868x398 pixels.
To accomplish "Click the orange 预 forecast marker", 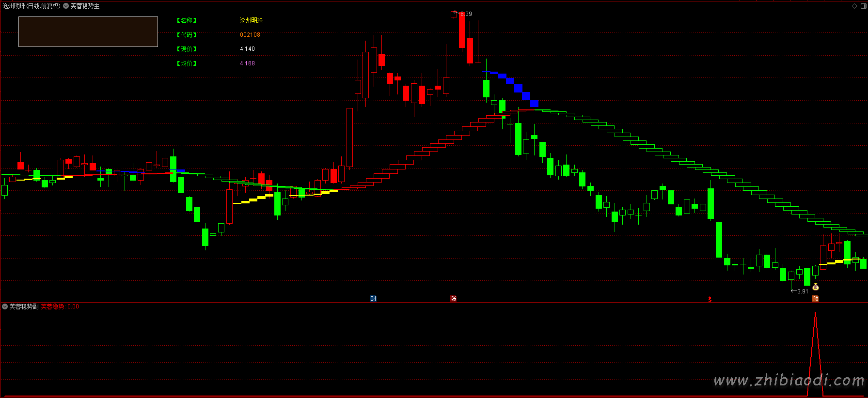I will click(x=816, y=299).
